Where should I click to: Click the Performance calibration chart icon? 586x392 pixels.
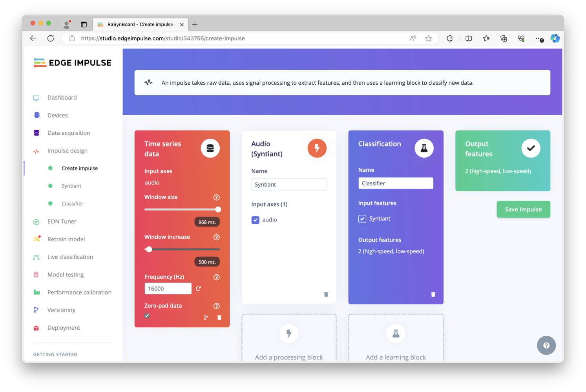37,292
